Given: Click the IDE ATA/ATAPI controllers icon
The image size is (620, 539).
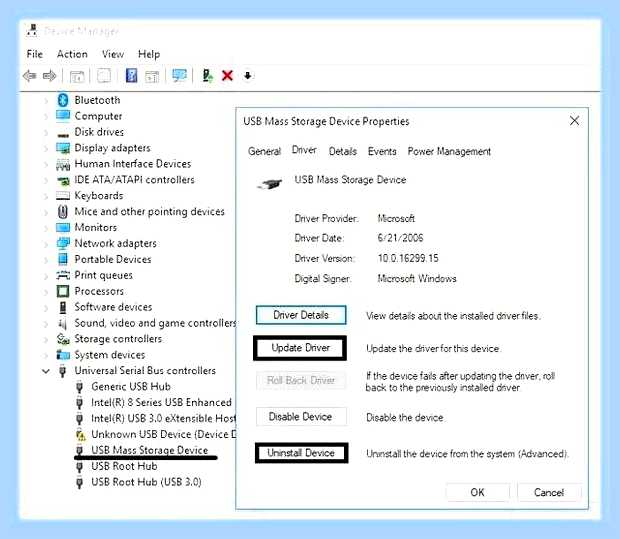Looking at the screenshot, I should coord(63,180).
